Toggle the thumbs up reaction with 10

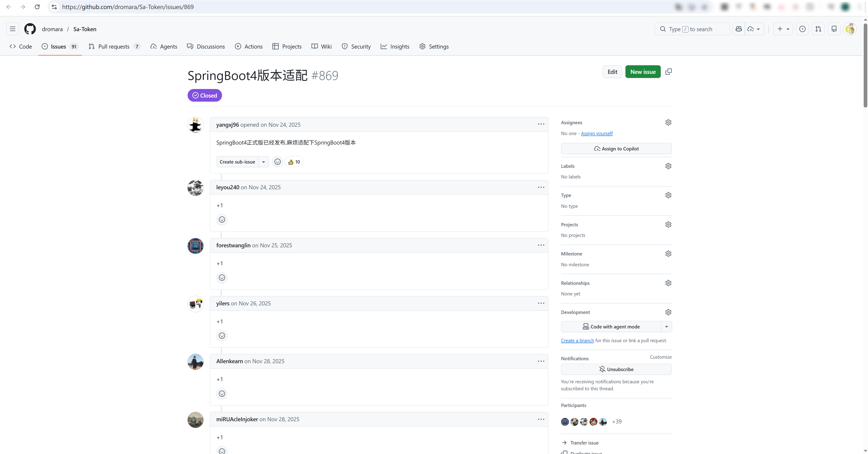(294, 162)
